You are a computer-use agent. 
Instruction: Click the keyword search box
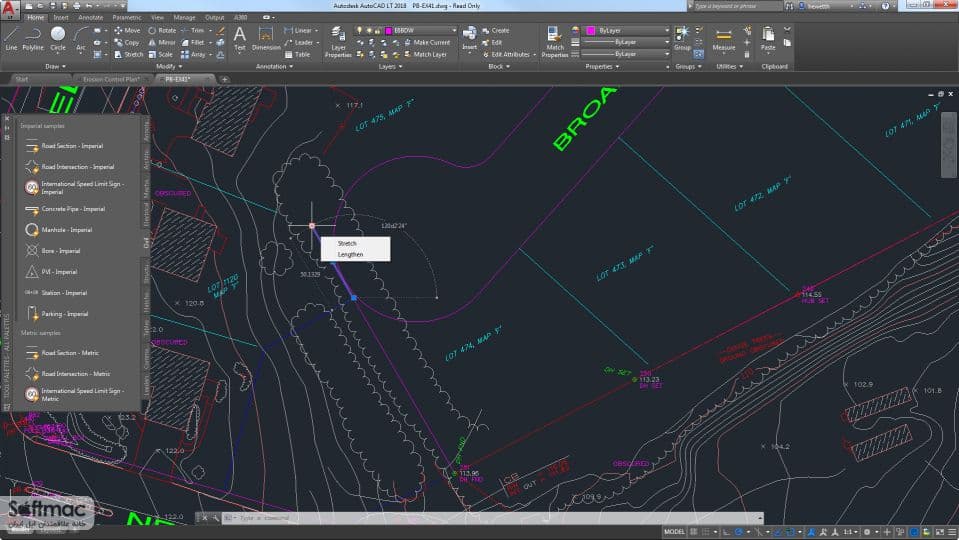coord(737,6)
